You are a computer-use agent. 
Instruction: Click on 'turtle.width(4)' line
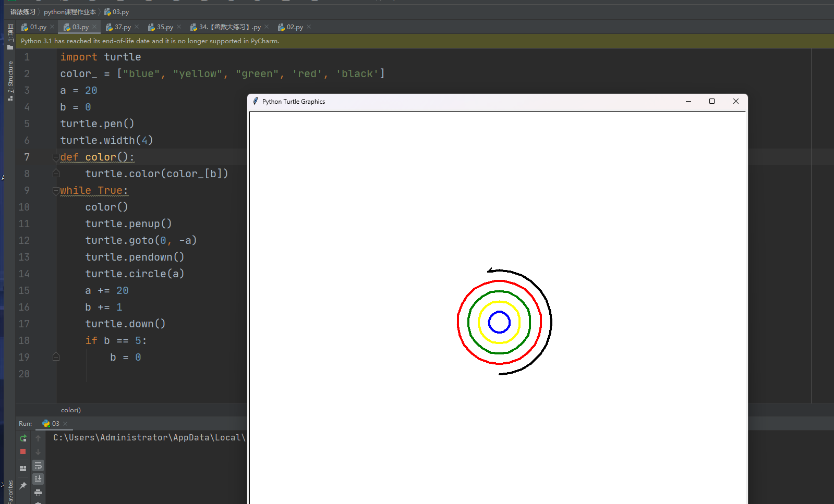(106, 140)
